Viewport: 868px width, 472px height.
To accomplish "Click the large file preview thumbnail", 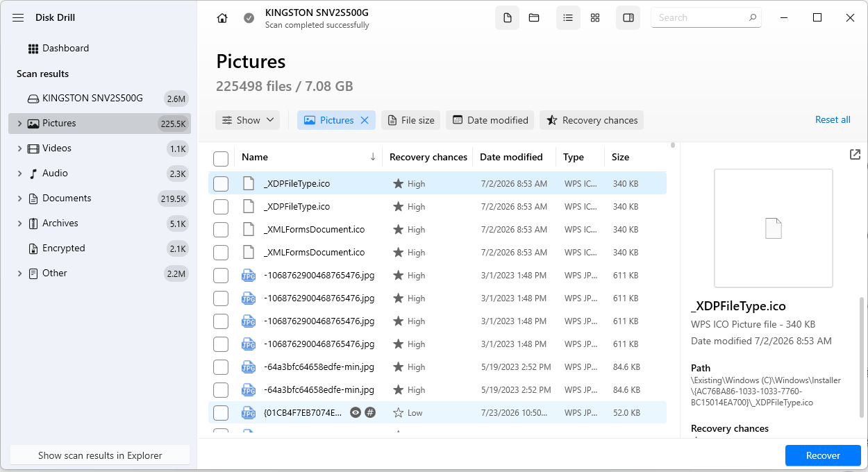I will coord(774,228).
